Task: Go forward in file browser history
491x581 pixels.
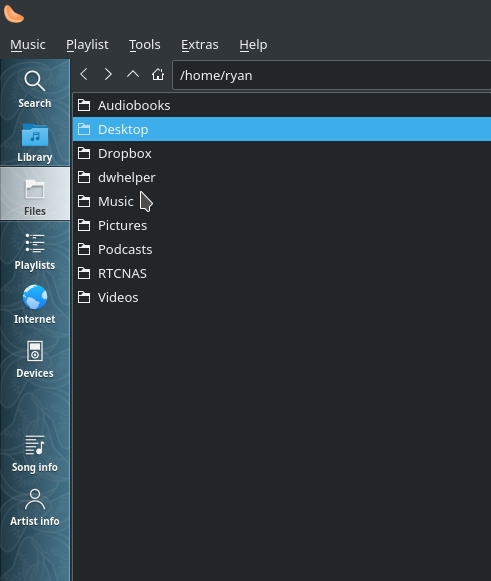Action: click(x=108, y=74)
